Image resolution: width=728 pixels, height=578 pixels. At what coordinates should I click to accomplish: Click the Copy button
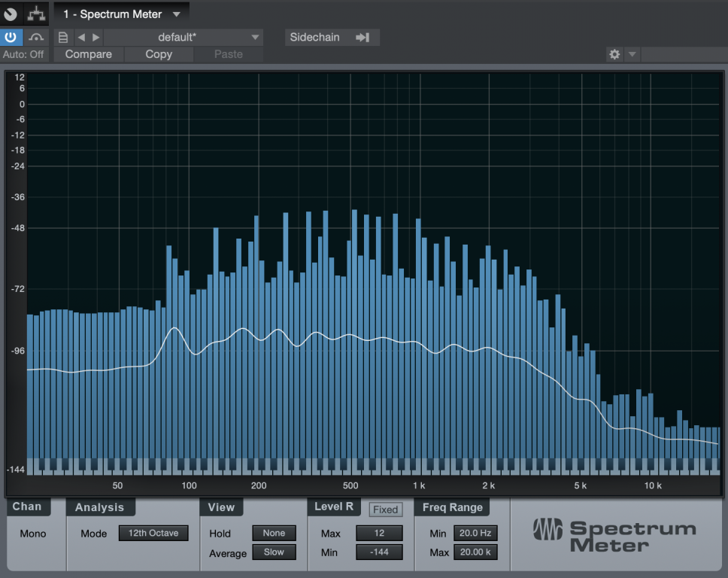coord(159,54)
